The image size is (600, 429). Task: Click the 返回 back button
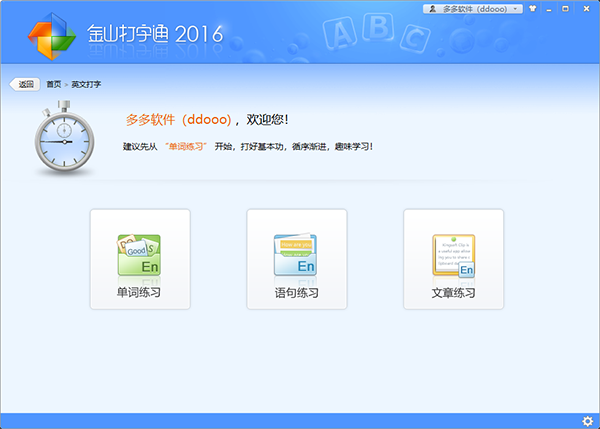tap(25, 84)
